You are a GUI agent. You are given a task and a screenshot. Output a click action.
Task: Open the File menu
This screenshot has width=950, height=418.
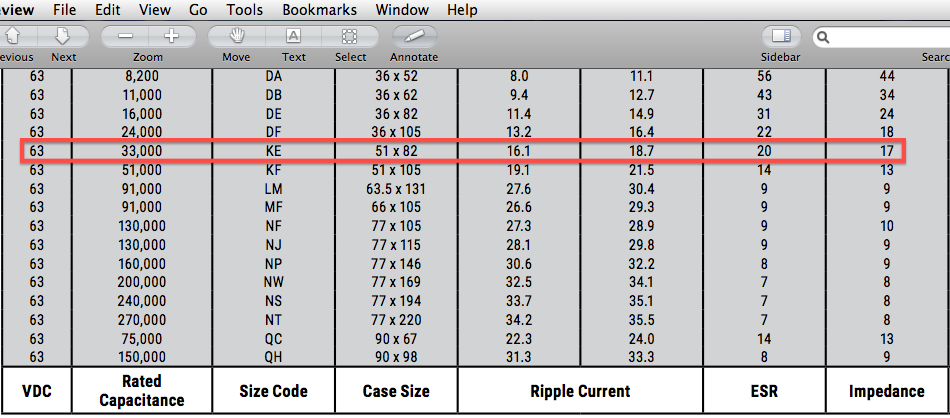coord(65,10)
